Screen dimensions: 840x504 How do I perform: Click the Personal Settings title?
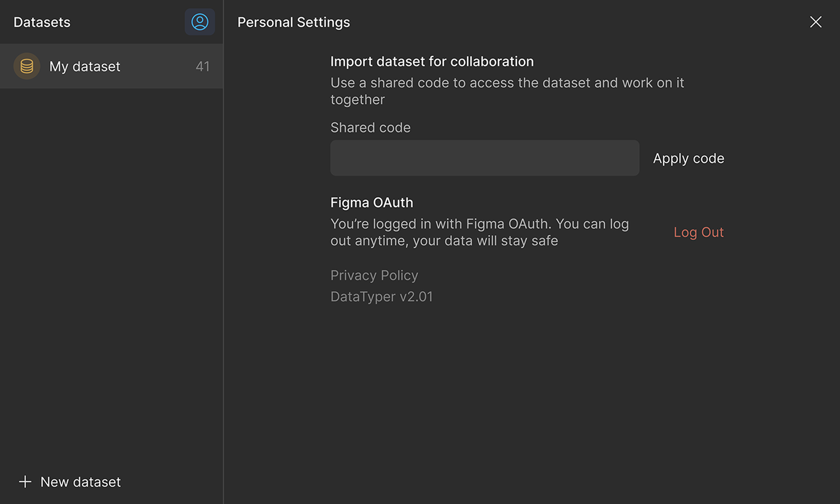[x=293, y=22]
